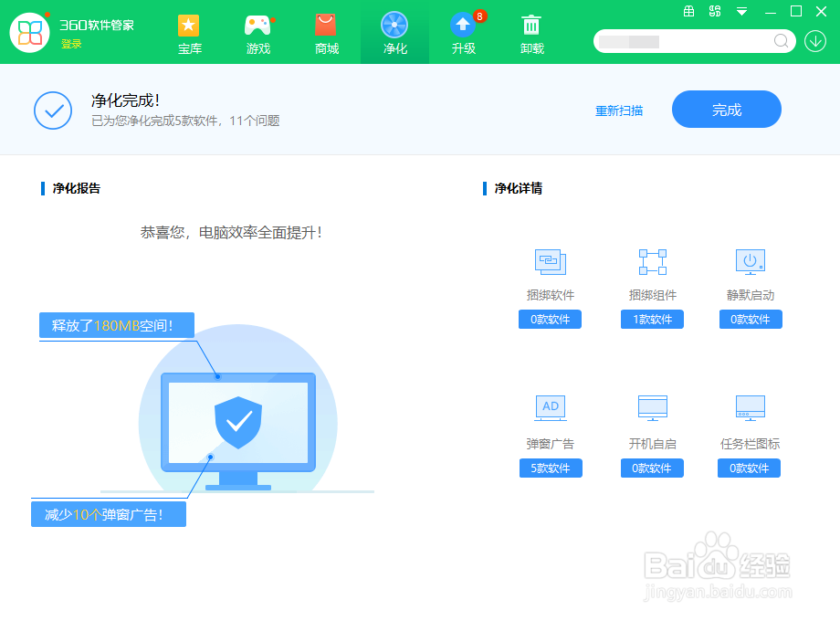The height and width of the screenshot is (621, 840).
Task: Click the skin/theme icon in title bar
Action: pos(715,11)
